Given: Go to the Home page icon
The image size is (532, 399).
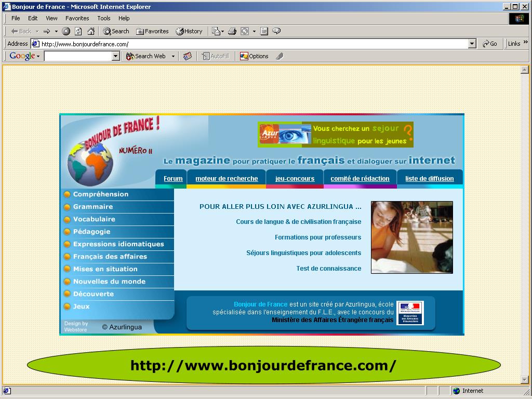Looking at the screenshot, I should (x=91, y=31).
